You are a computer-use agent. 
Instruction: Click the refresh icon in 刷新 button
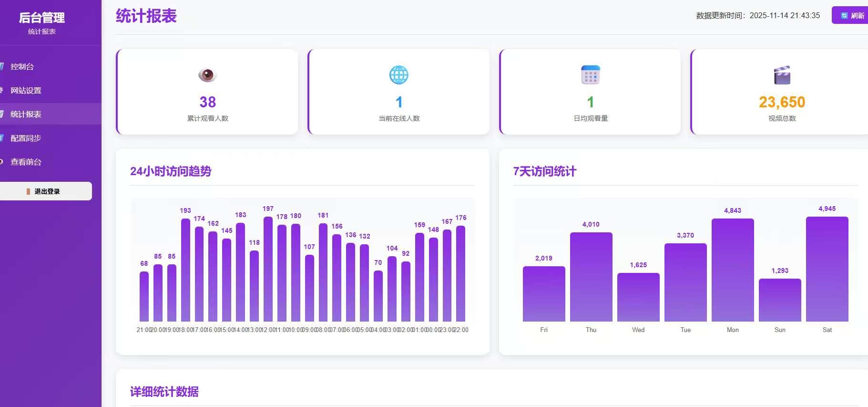click(844, 16)
